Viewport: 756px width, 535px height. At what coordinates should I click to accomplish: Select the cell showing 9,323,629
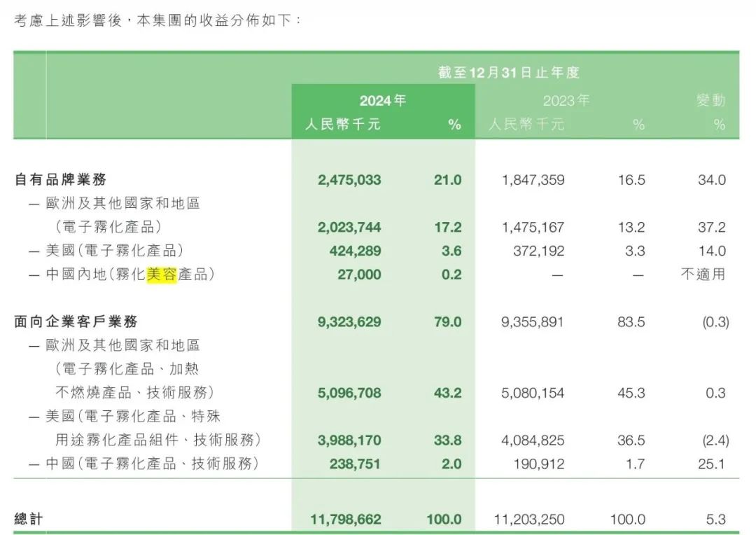349,322
